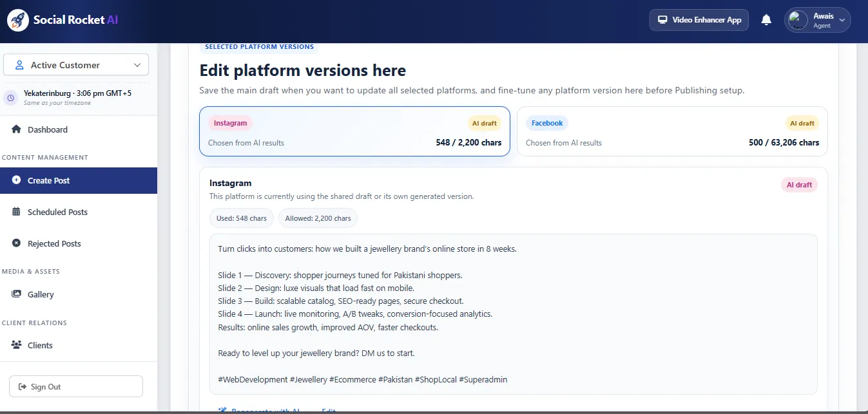This screenshot has width=868, height=414.
Task: Click the 'Slide 2 — Design' line
Action: click(x=316, y=288)
